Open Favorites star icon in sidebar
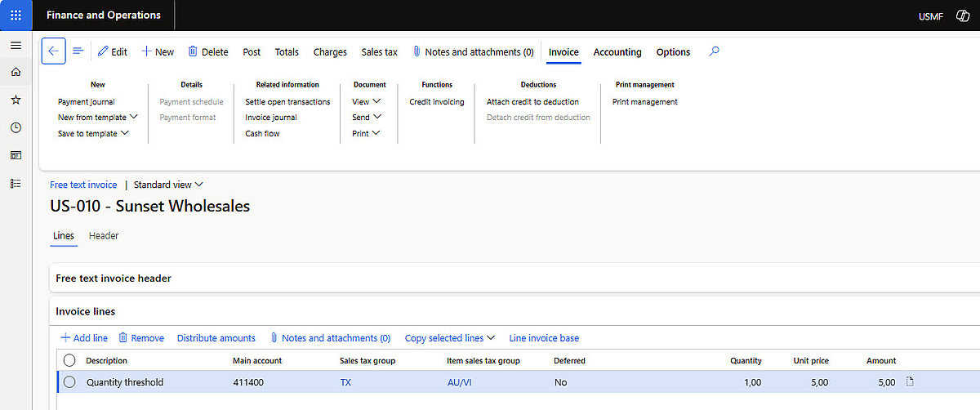 pyautogui.click(x=16, y=100)
